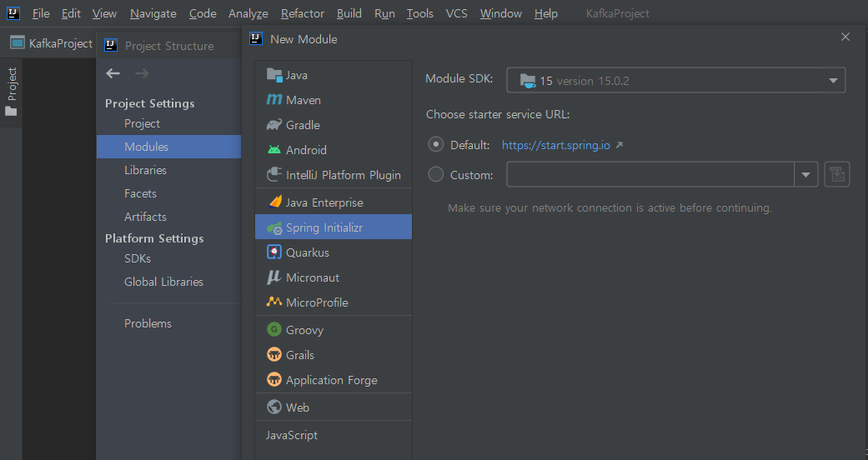The width and height of the screenshot is (868, 460).
Task: Expand the Custom URL history dropdown arrow
Action: (806, 174)
